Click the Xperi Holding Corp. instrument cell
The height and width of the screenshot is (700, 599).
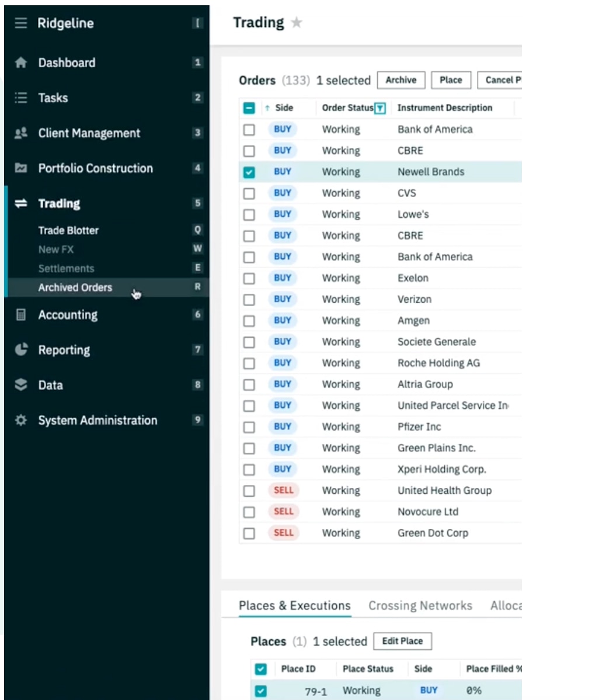tap(441, 469)
